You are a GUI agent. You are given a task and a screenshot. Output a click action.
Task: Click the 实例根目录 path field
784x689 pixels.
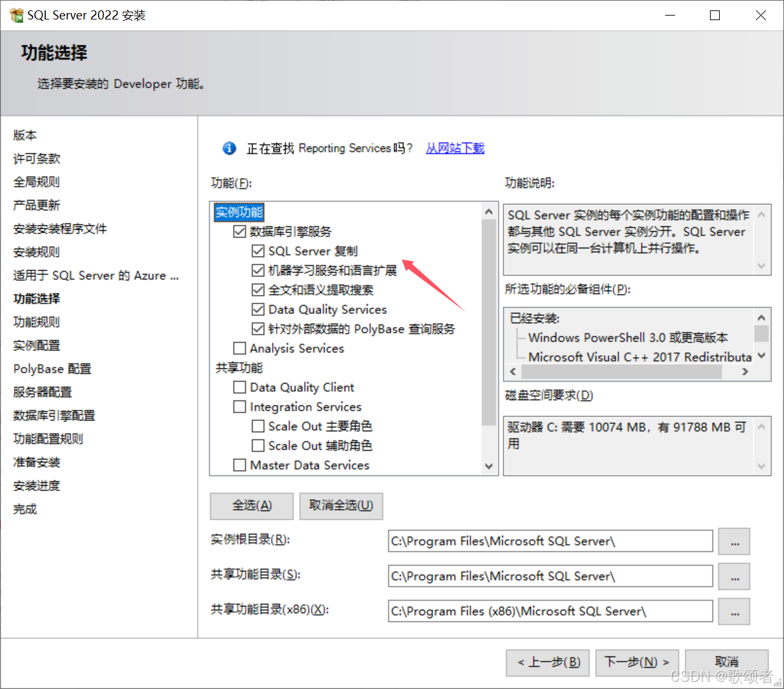(x=550, y=541)
